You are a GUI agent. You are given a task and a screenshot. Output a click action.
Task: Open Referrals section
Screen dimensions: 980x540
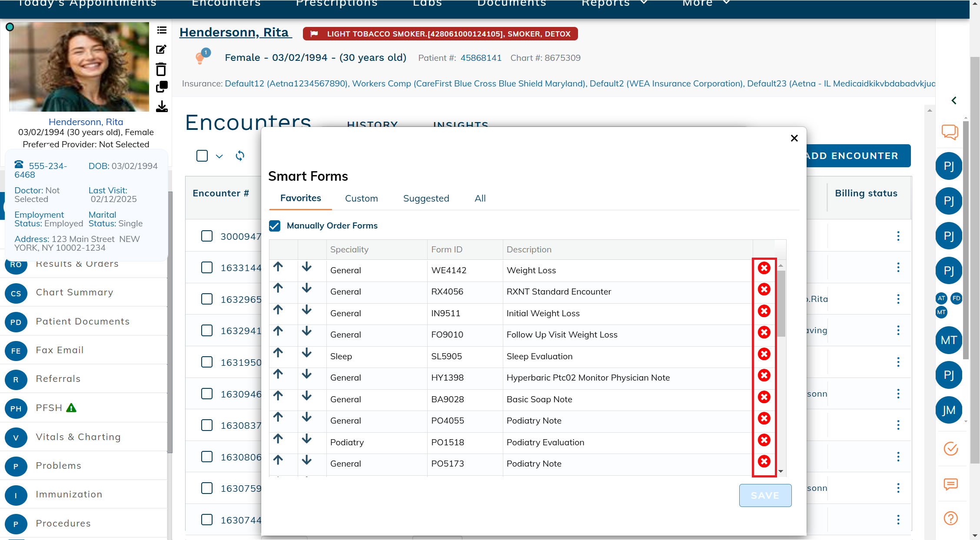click(x=83, y=379)
